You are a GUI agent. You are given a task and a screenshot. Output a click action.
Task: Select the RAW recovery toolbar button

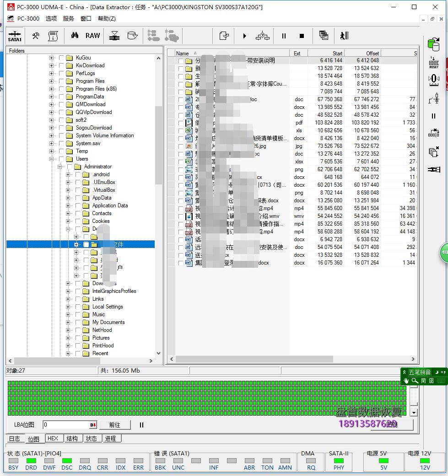(93, 36)
